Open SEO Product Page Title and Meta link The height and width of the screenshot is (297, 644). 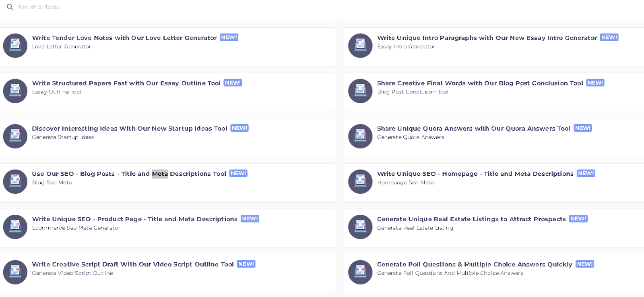pyautogui.click(x=135, y=219)
